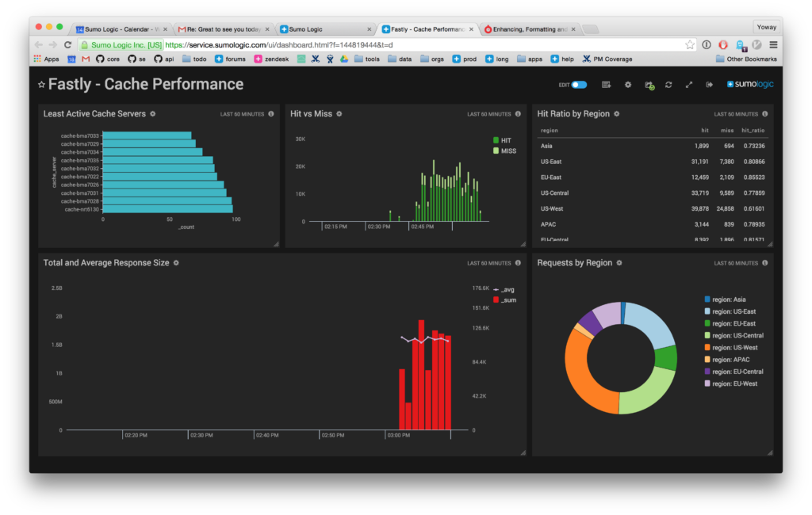Switch to Enhancing, Formatting tab
The width and height of the screenshot is (812, 515).
[530, 29]
